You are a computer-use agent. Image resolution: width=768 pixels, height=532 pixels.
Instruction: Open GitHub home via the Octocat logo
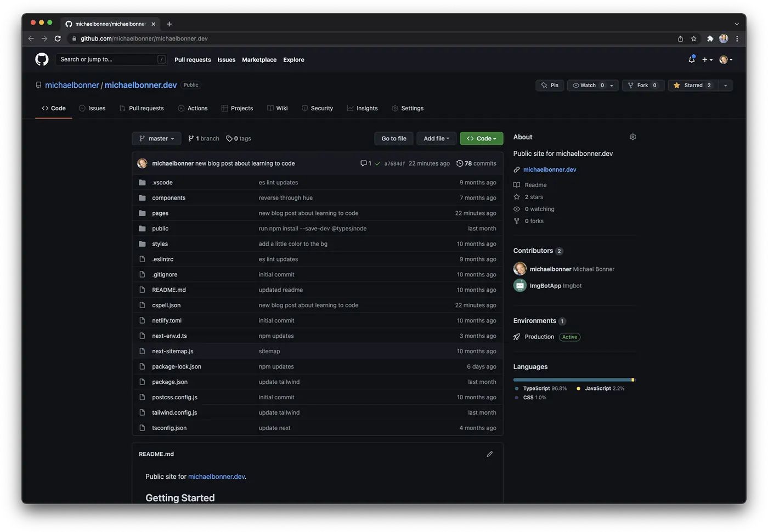tap(42, 59)
